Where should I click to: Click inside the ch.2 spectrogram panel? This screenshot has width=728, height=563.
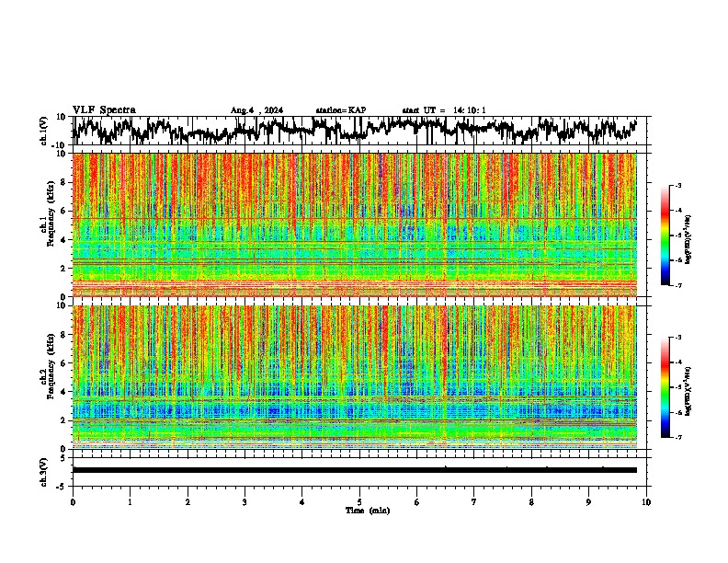(355, 377)
